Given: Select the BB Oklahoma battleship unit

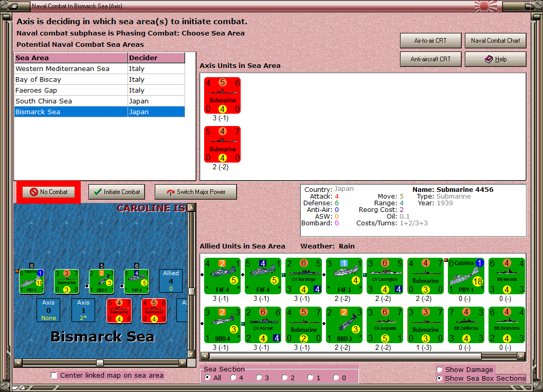Looking at the screenshot, I should coord(506,325).
